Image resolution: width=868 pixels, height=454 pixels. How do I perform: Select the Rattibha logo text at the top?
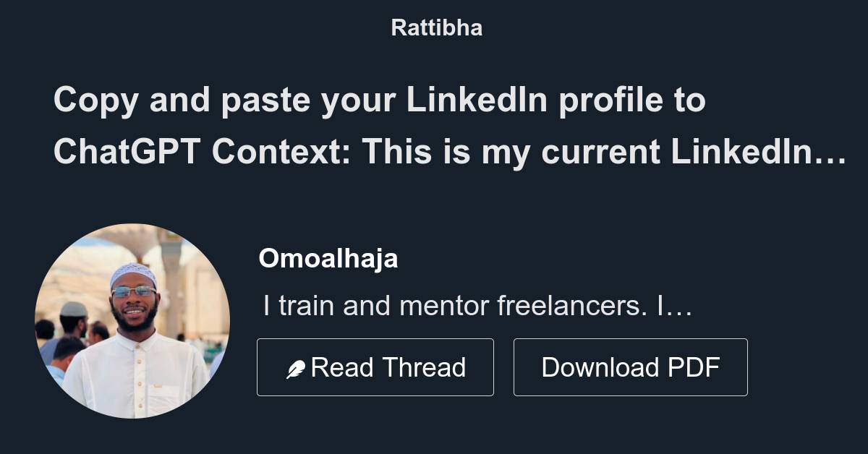point(437,27)
